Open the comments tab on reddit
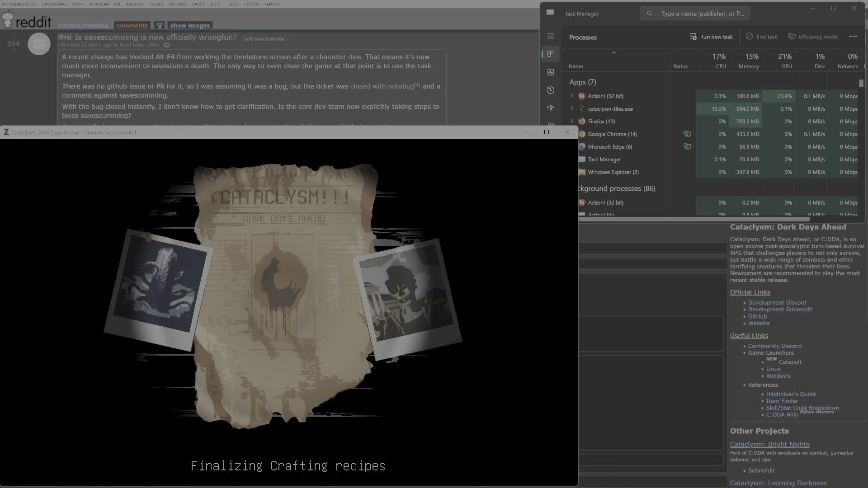 (x=132, y=25)
